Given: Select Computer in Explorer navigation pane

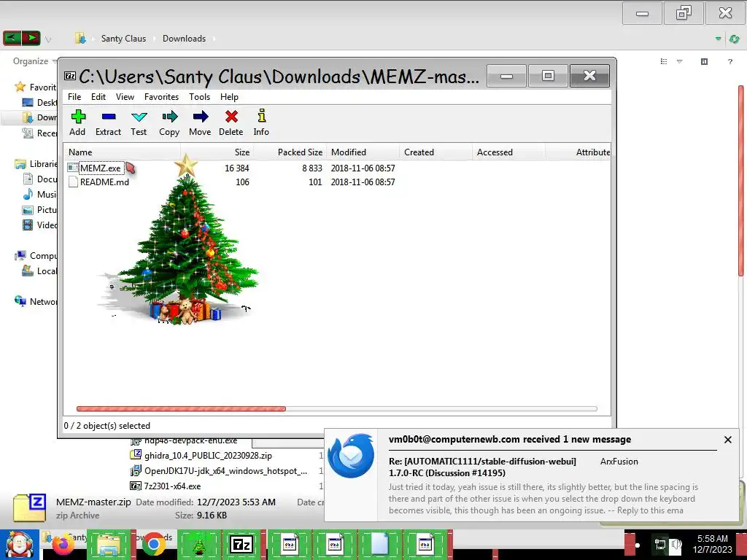Looking at the screenshot, I should [x=36, y=256].
